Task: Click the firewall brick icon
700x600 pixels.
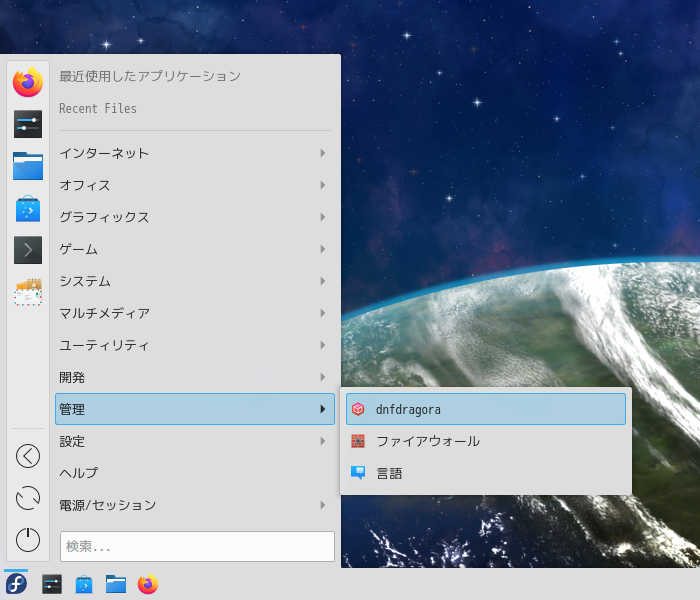Action: (x=358, y=441)
